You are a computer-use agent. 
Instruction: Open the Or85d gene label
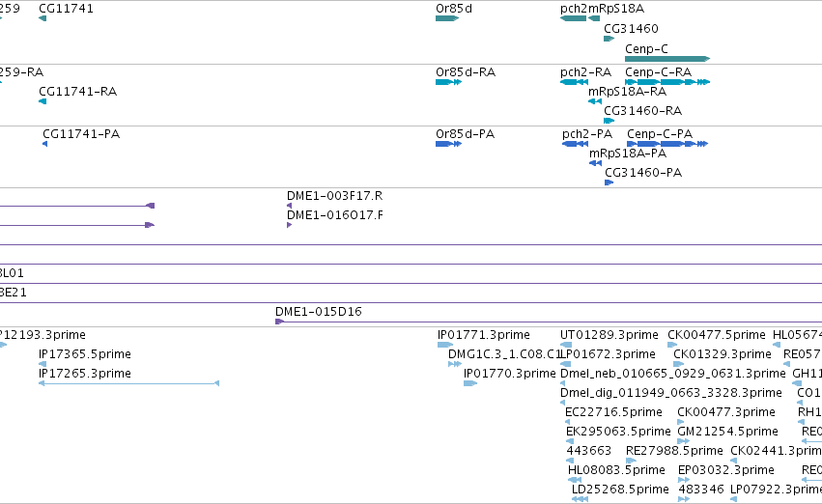tap(453, 9)
